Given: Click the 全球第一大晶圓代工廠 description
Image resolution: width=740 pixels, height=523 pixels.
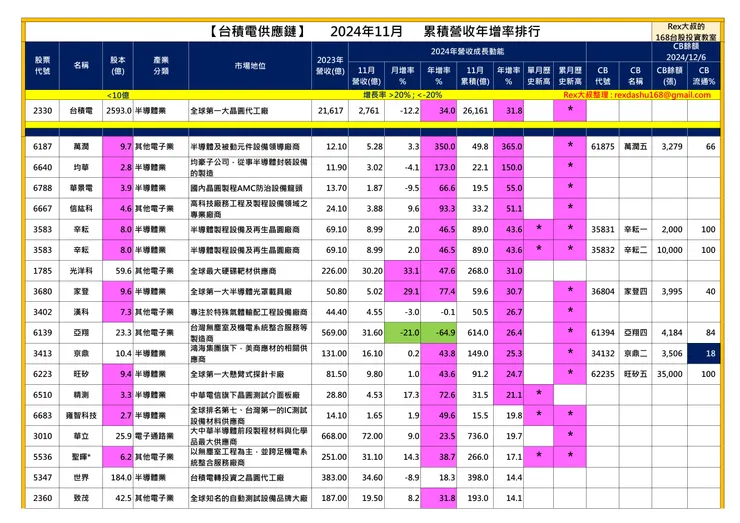Looking at the screenshot, I should point(250,111).
